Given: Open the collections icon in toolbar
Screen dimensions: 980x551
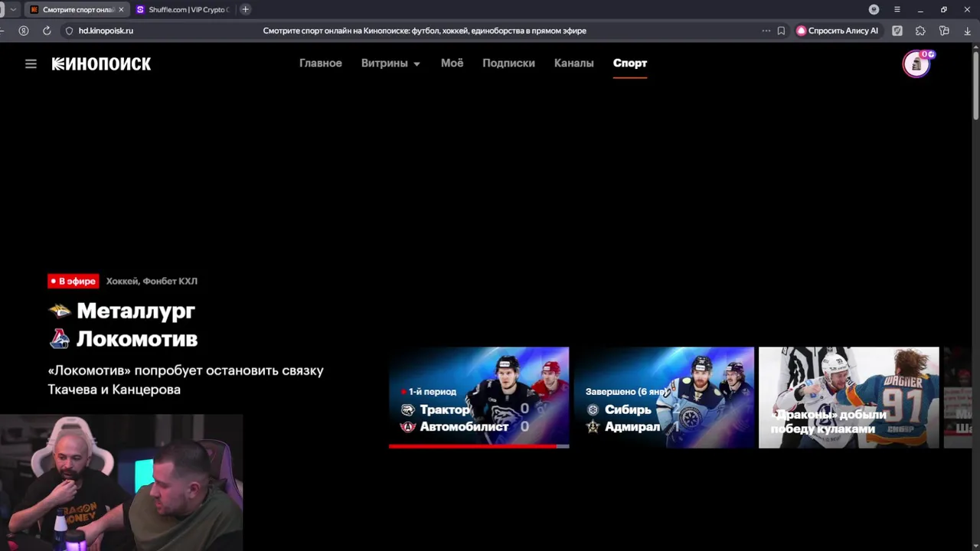Looking at the screenshot, I should tap(944, 31).
